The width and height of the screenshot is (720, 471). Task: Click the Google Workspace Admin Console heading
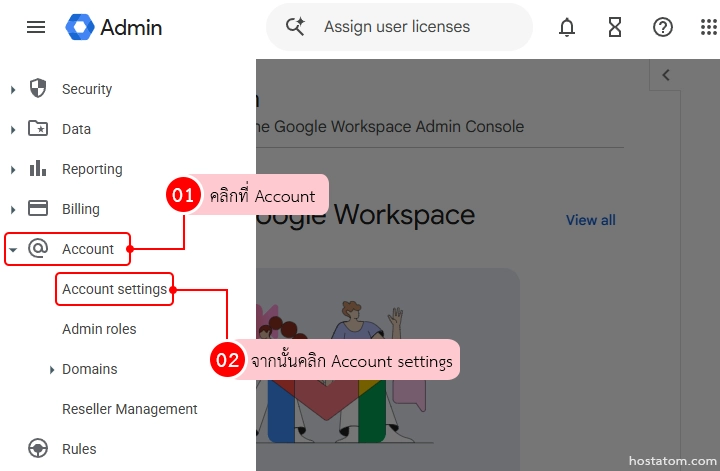[x=390, y=126]
